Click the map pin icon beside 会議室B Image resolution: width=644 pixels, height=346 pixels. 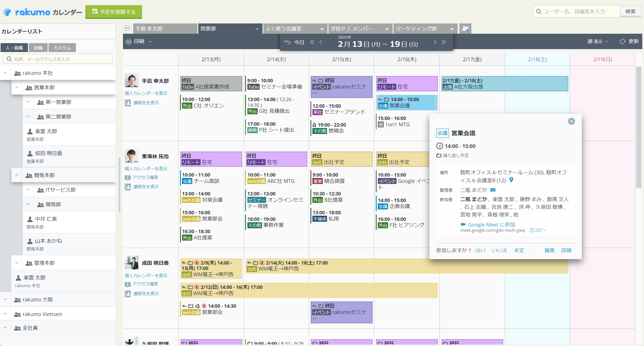pyautogui.click(x=511, y=180)
